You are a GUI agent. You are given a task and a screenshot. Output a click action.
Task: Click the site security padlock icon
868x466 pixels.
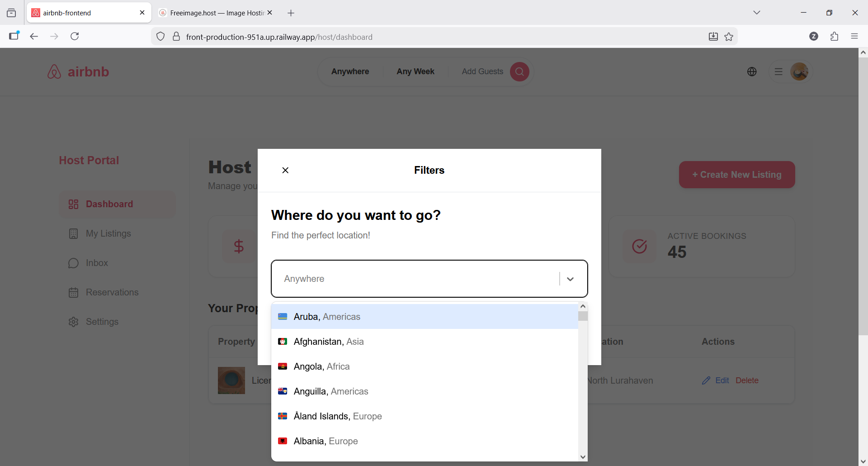176,37
